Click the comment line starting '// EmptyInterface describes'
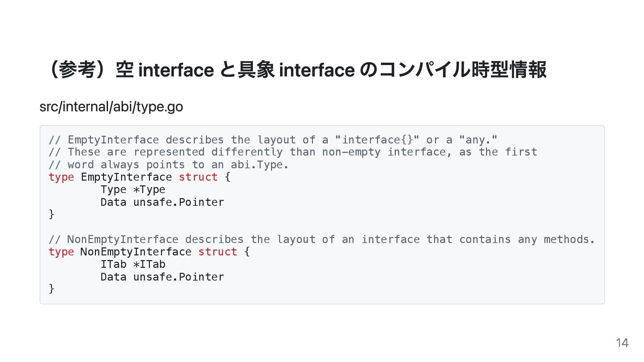The image size is (644, 362). (x=273, y=140)
